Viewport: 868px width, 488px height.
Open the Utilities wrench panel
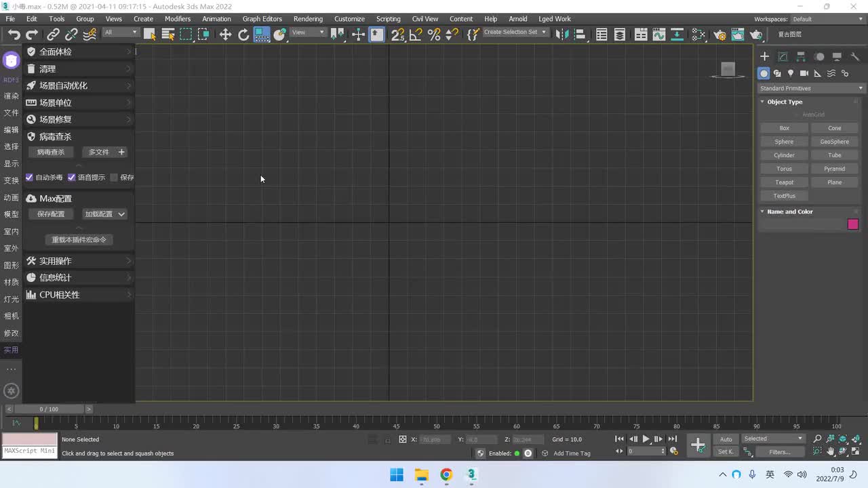tap(855, 57)
